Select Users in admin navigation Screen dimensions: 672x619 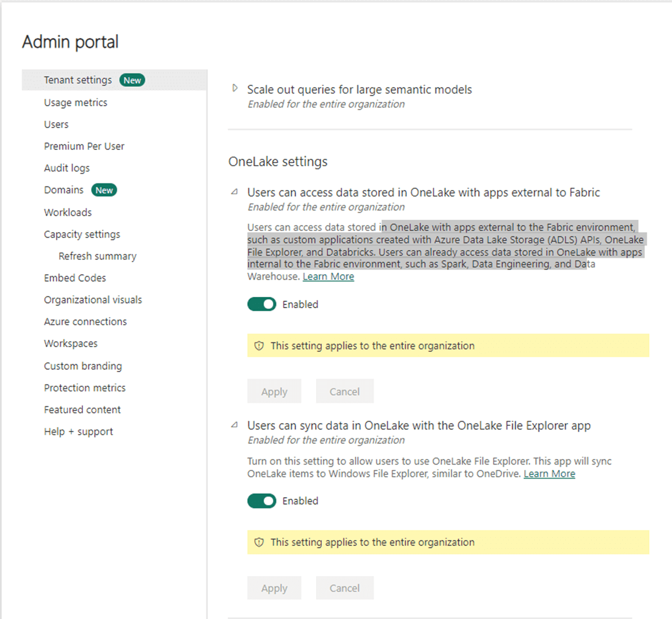click(x=56, y=124)
